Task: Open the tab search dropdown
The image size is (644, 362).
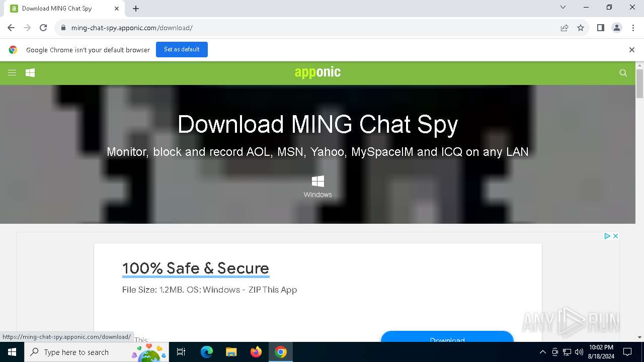Action: (x=563, y=7)
